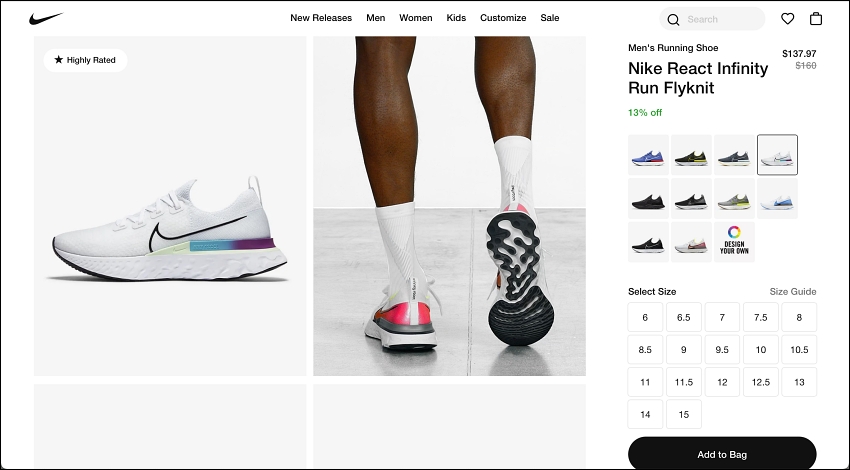Open the Women menu

click(416, 18)
